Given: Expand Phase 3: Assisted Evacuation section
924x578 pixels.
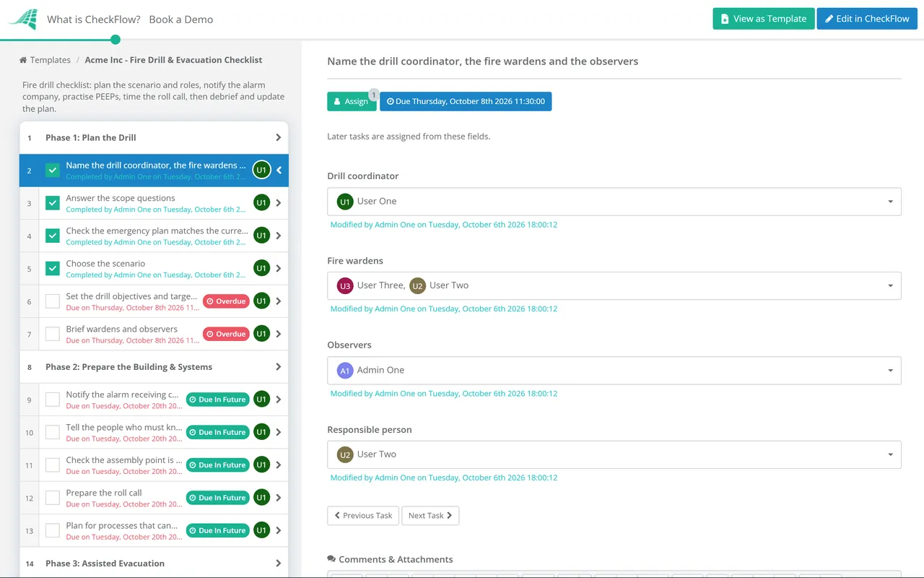Looking at the screenshot, I should (279, 564).
